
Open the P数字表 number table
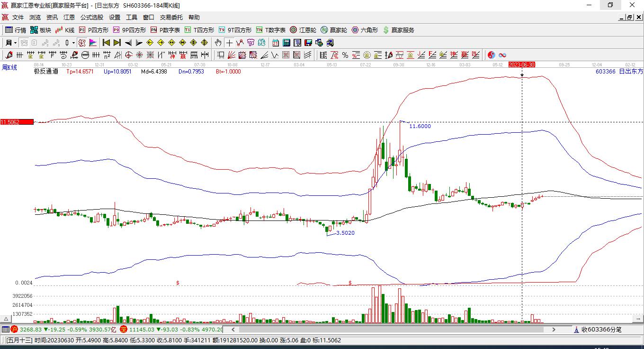click(165, 30)
